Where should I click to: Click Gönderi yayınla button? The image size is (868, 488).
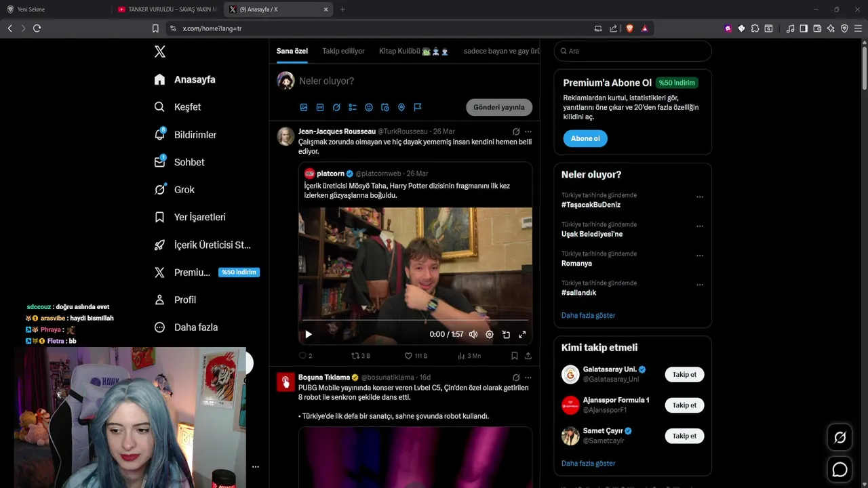coord(499,107)
